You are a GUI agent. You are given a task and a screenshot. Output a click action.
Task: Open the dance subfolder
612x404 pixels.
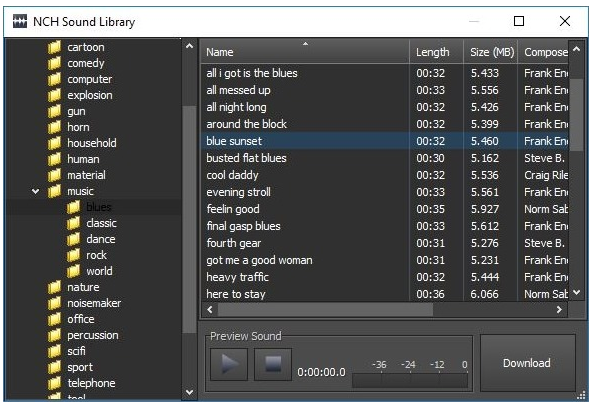100,239
